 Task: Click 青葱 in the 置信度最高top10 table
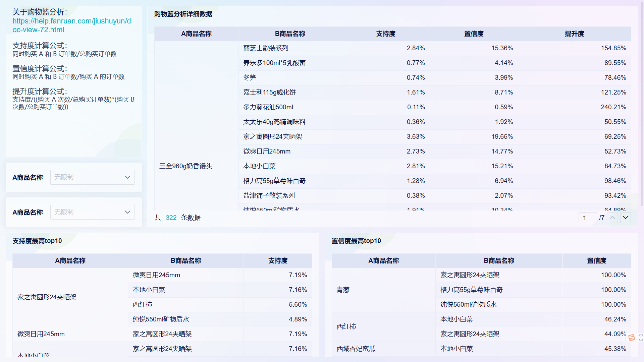coord(343,290)
